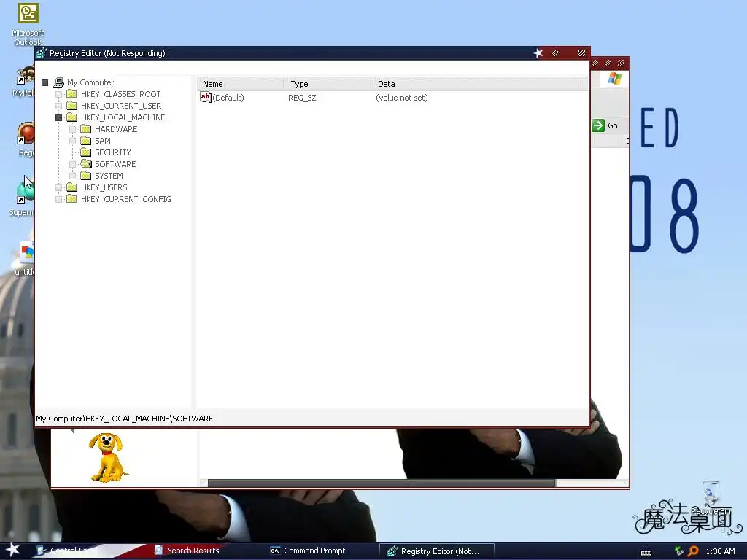Click the HKEY_USERS key label

(104, 187)
